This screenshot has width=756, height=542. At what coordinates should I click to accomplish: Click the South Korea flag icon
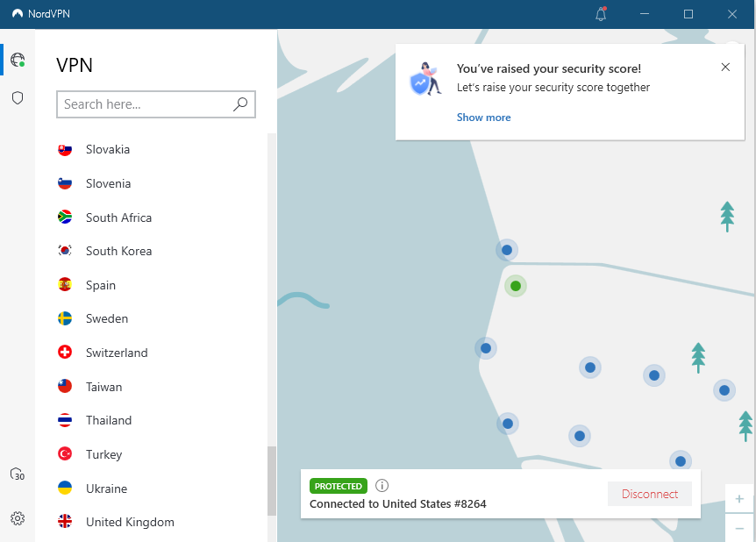[65, 251]
